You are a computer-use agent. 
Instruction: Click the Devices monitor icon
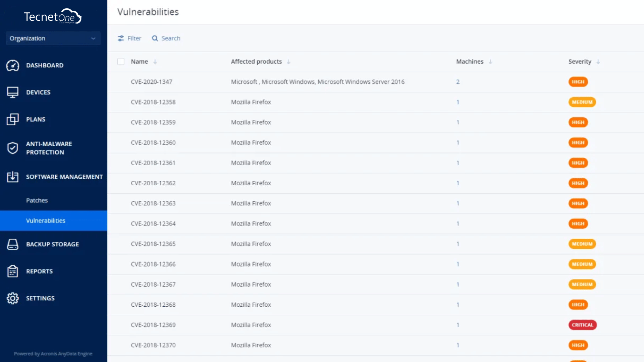13,92
